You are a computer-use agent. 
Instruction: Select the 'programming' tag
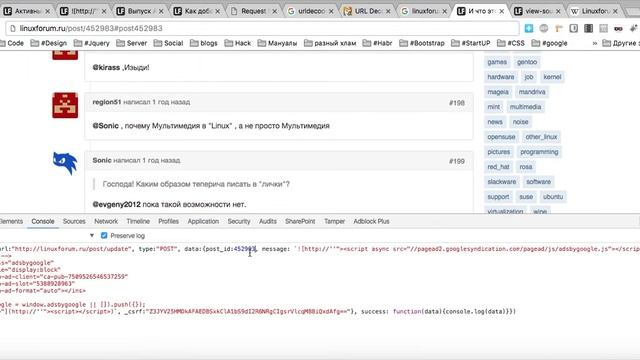tap(539, 152)
